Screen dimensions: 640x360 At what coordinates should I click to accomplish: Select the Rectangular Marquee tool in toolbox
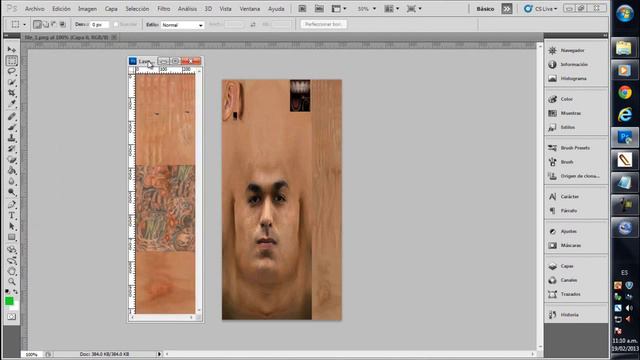coord(11,61)
